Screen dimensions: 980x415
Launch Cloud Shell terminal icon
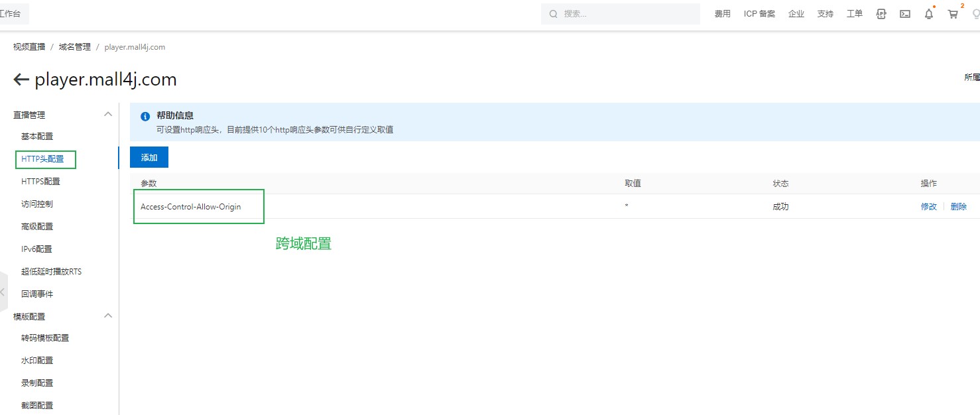pyautogui.click(x=904, y=14)
